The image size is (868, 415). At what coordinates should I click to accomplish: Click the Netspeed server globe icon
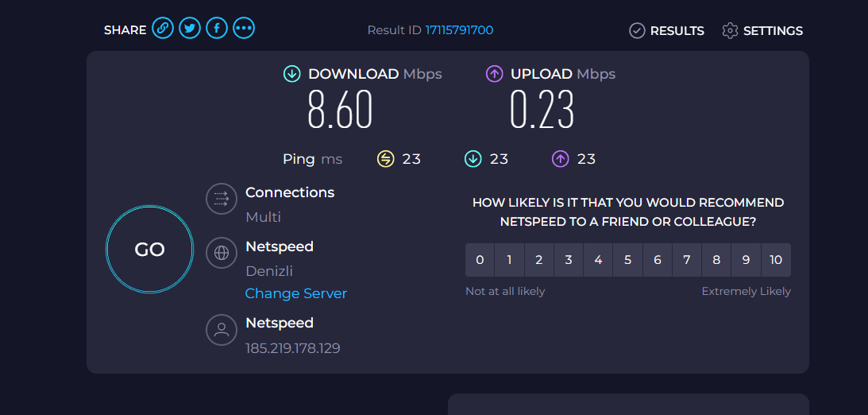[x=222, y=253]
